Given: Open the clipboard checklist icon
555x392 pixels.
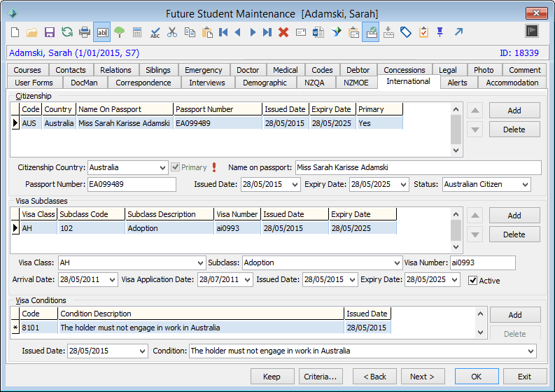Looking at the screenshot, I should click(x=423, y=32).
